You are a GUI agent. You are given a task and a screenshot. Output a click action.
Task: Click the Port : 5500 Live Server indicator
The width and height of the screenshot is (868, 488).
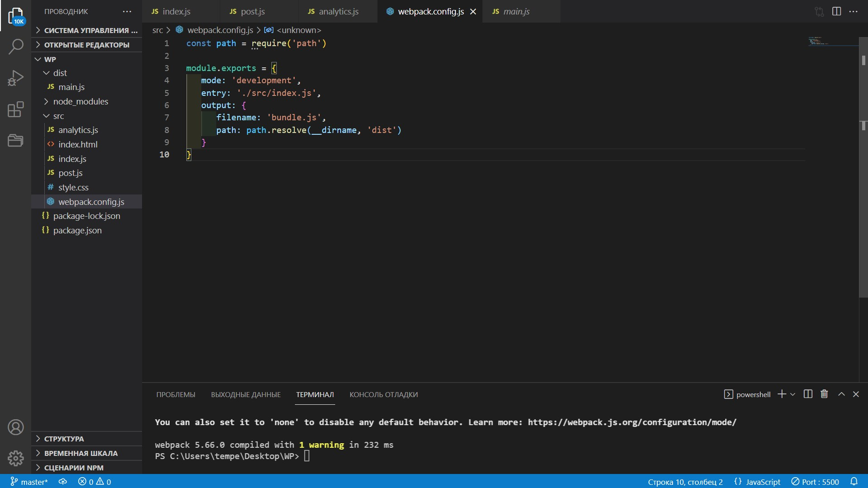(x=815, y=482)
